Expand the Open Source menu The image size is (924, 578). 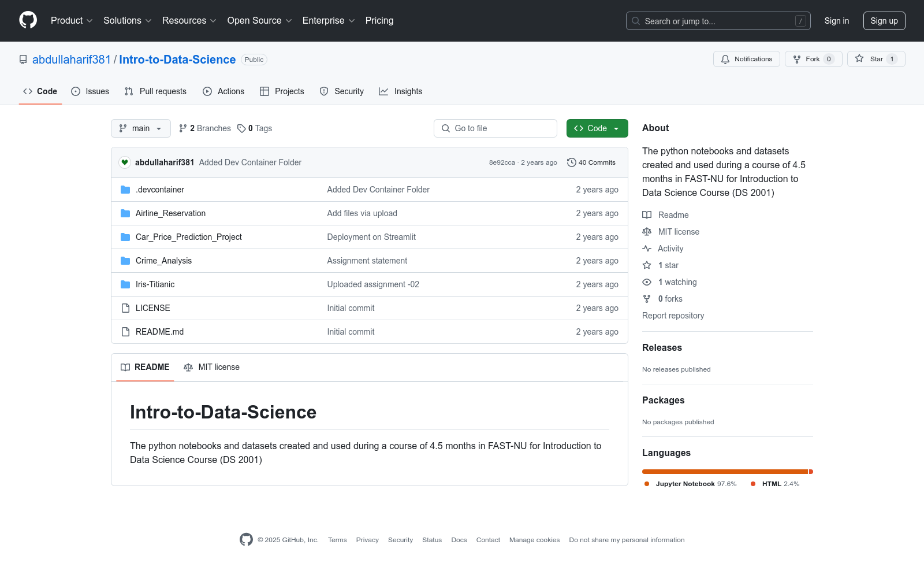click(x=260, y=21)
